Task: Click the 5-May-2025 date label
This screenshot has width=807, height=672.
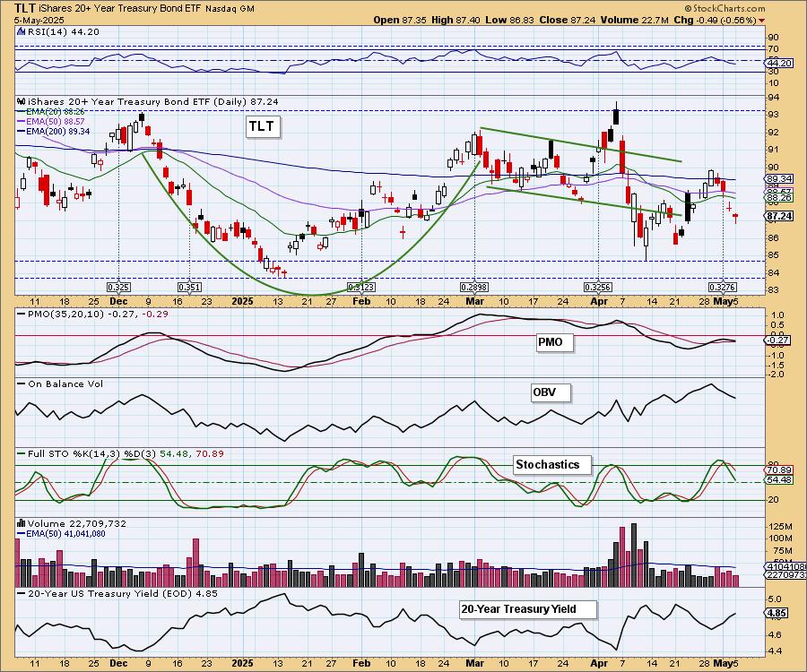Action: tap(39, 20)
